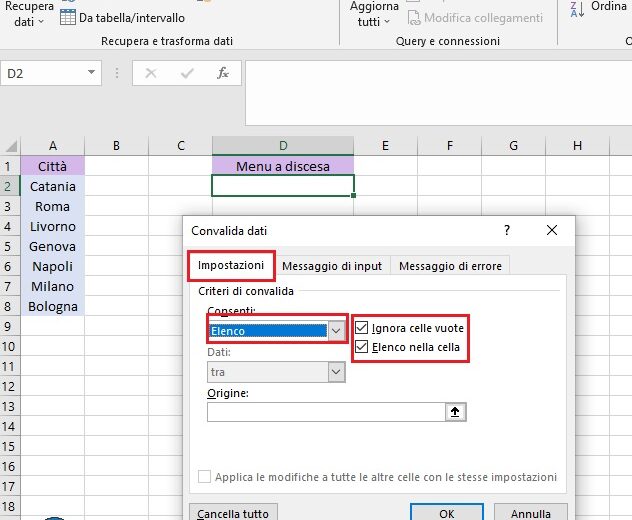Click the insert function fx icon
The image size is (632, 520).
223,73
